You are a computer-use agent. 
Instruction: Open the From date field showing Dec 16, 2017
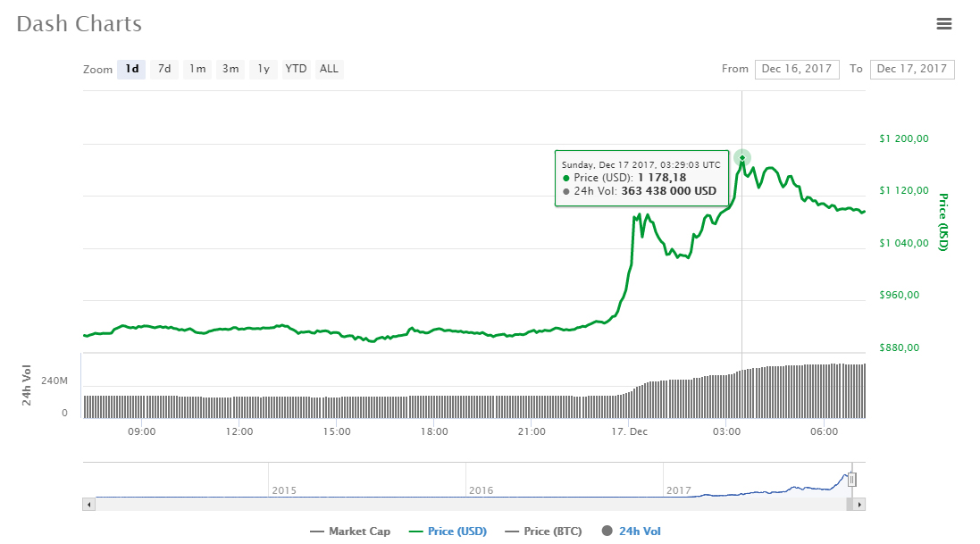(x=797, y=69)
